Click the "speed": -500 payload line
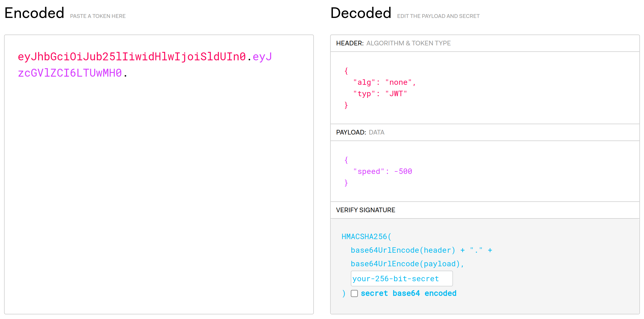The width and height of the screenshot is (644, 319). coord(383,171)
